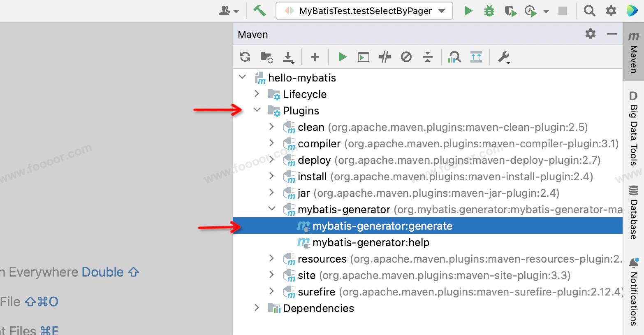Run the selected Maven build with green arrow
The width and height of the screenshot is (644, 335).
(x=342, y=57)
